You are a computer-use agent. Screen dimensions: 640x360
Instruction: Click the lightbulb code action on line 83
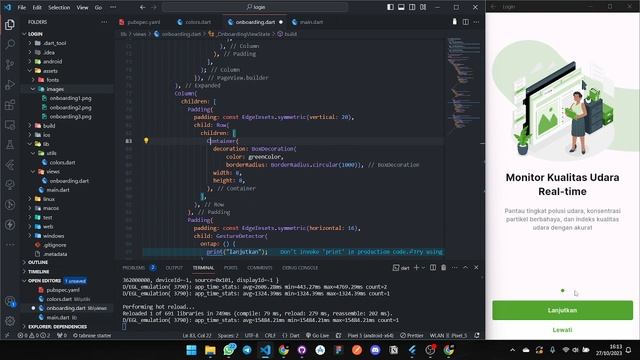146,140
